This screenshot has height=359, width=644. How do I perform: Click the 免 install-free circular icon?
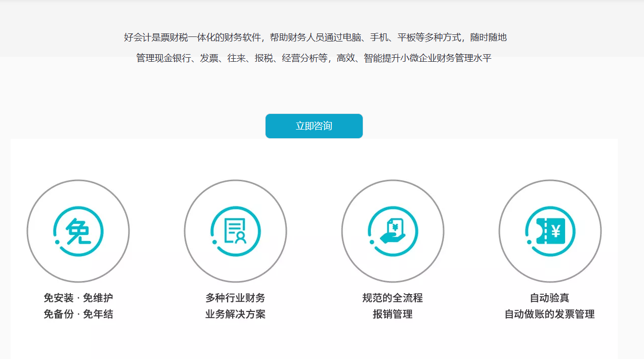click(x=78, y=231)
